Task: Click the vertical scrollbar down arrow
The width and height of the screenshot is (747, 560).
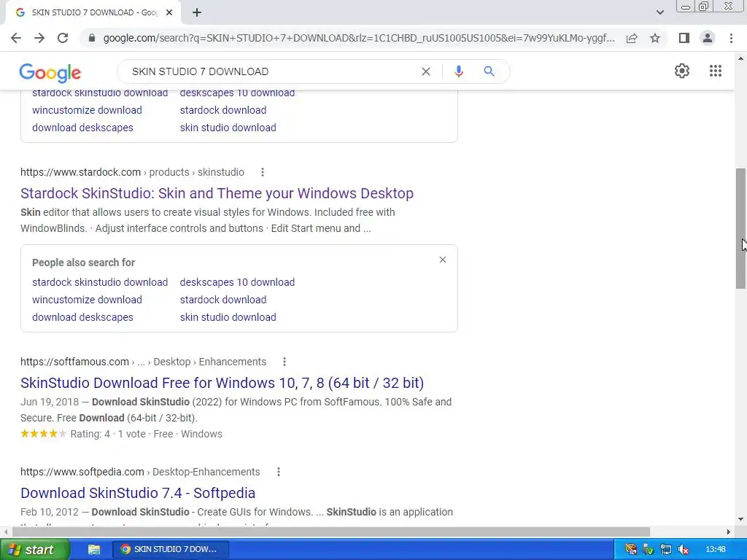Action: (x=740, y=519)
